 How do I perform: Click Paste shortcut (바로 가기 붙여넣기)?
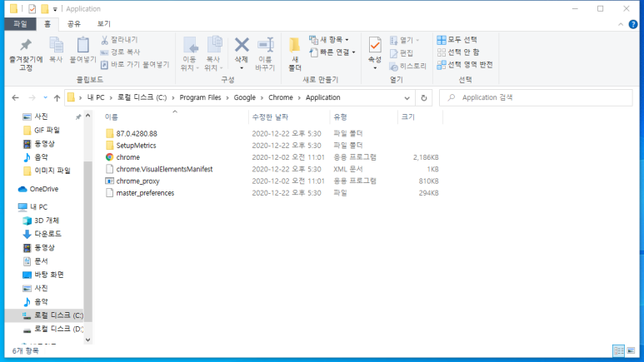(135, 64)
